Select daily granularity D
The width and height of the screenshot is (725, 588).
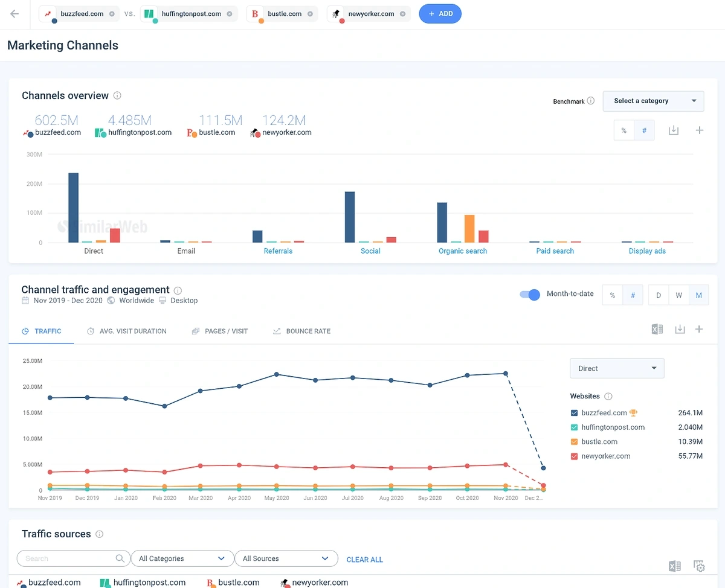(659, 295)
